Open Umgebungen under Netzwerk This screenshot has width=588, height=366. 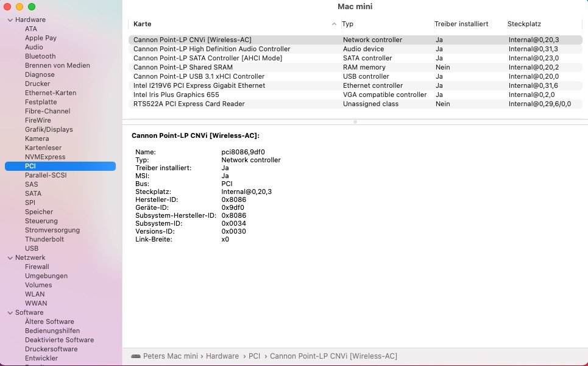[x=46, y=276]
